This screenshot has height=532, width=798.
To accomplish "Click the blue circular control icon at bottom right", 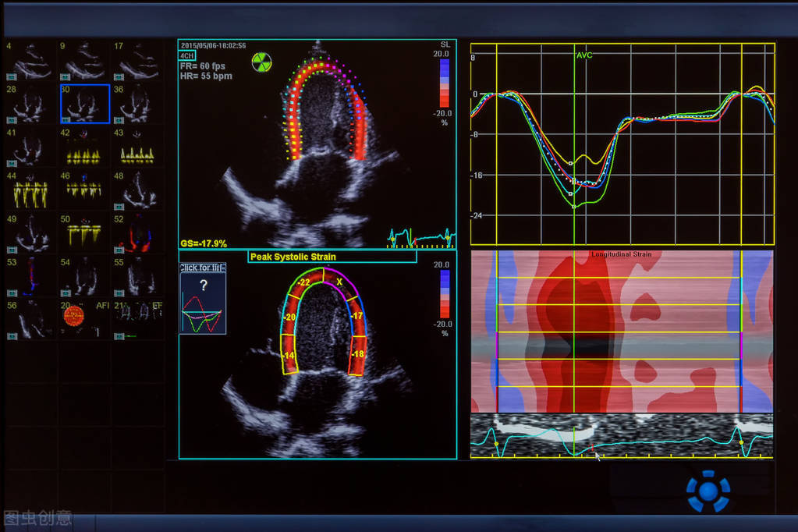I will 708,491.
